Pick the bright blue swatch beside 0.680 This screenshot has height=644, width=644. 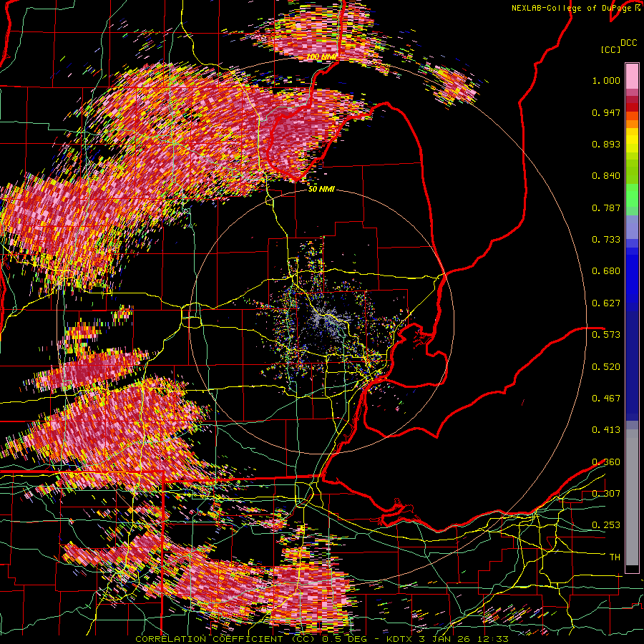point(632,275)
